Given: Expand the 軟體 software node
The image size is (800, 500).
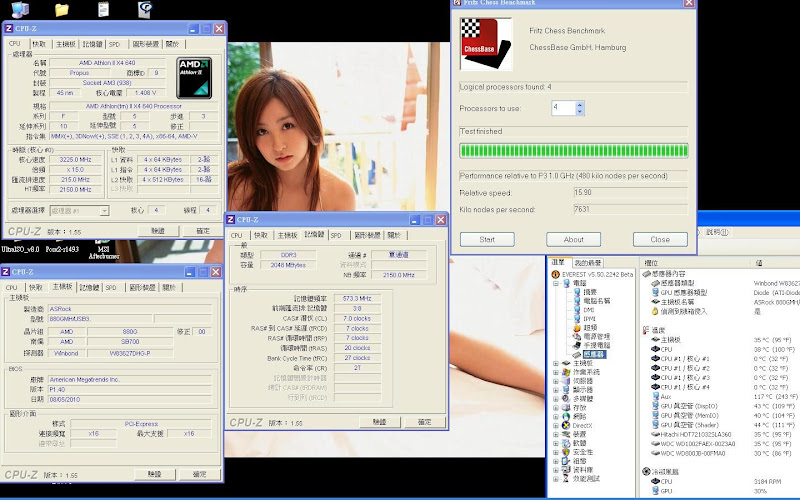Looking at the screenshot, I should pyautogui.click(x=556, y=443).
